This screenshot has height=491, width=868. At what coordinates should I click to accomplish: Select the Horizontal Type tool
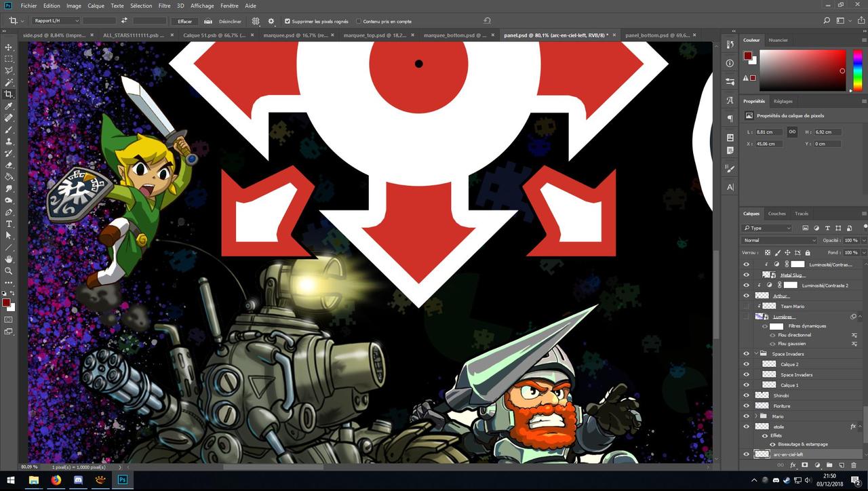(x=9, y=224)
